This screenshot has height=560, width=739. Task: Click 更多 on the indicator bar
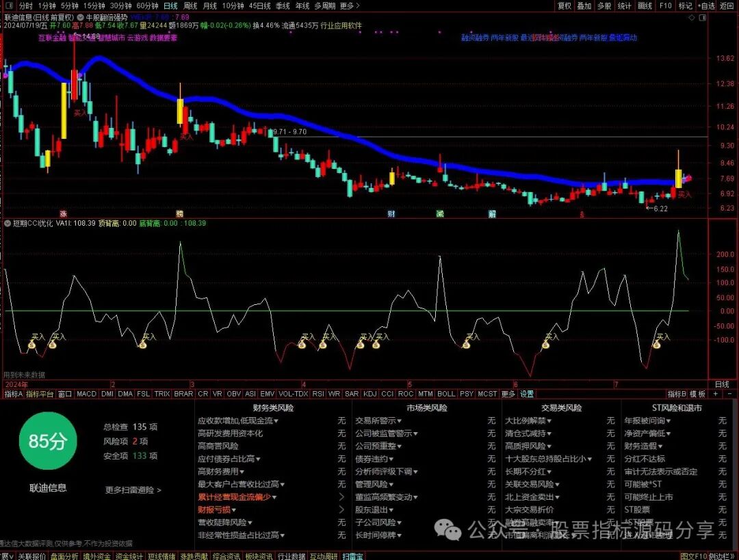pyautogui.click(x=508, y=394)
